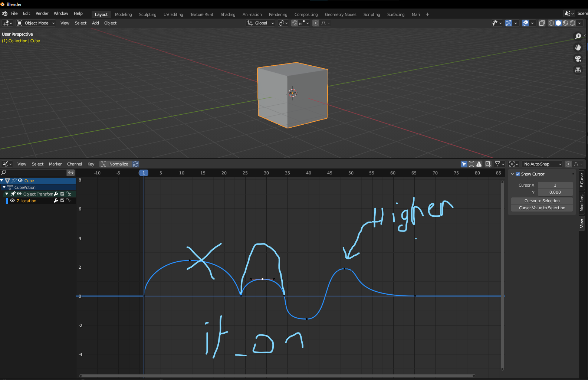Open the Modifiers sidebar tab

click(x=582, y=203)
